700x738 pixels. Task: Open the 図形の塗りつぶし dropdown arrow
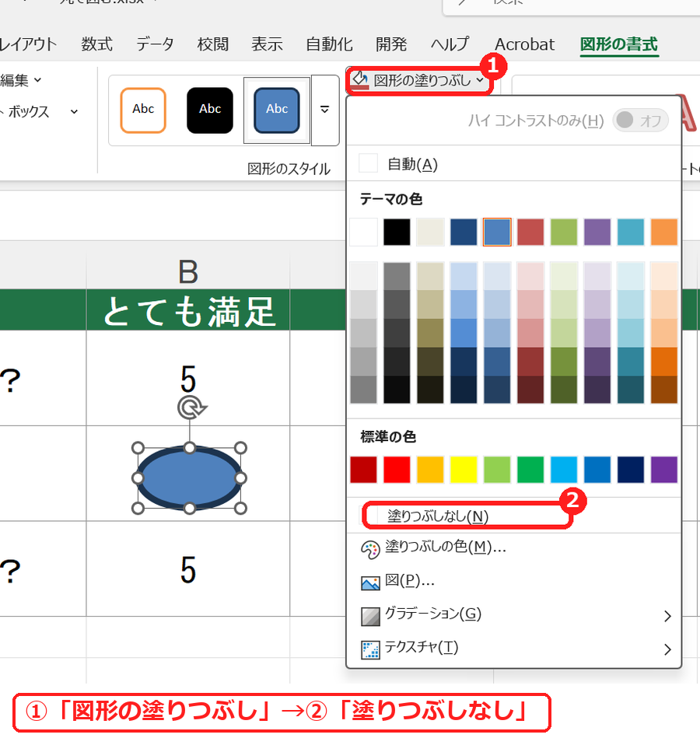click(480, 80)
